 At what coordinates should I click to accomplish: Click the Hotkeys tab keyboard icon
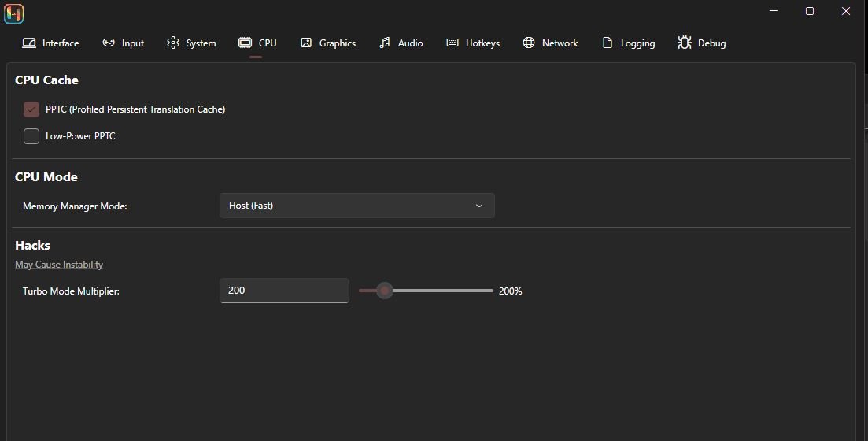[452, 43]
